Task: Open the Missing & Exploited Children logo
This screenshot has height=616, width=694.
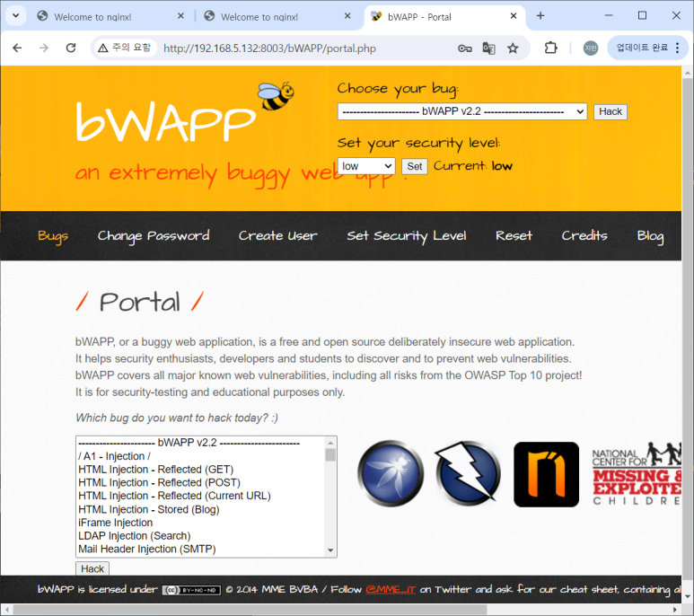Action: pyautogui.click(x=637, y=473)
